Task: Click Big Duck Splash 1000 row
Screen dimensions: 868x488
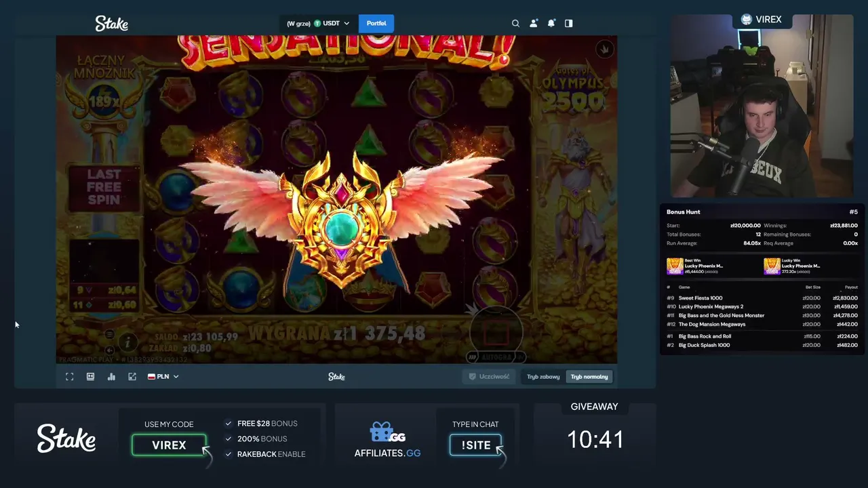Action: [x=762, y=345]
